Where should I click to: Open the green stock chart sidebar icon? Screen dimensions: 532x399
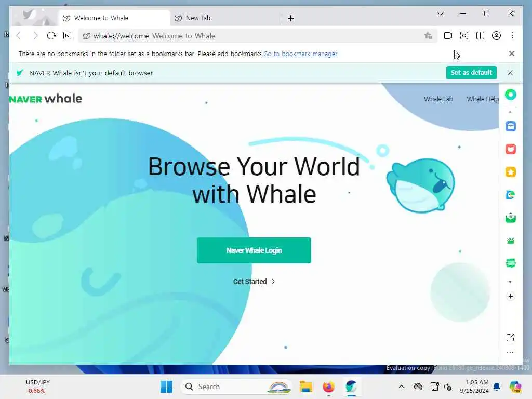pos(511,241)
